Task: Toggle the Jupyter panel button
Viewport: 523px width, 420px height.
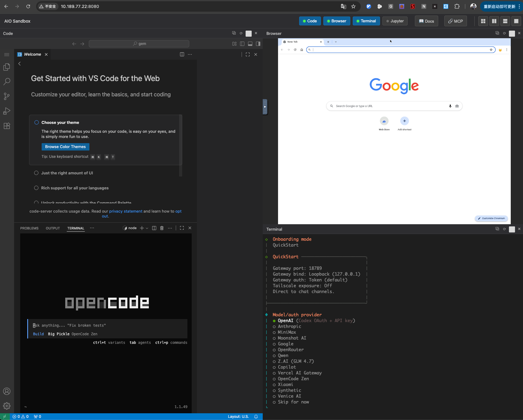Action: (395, 21)
